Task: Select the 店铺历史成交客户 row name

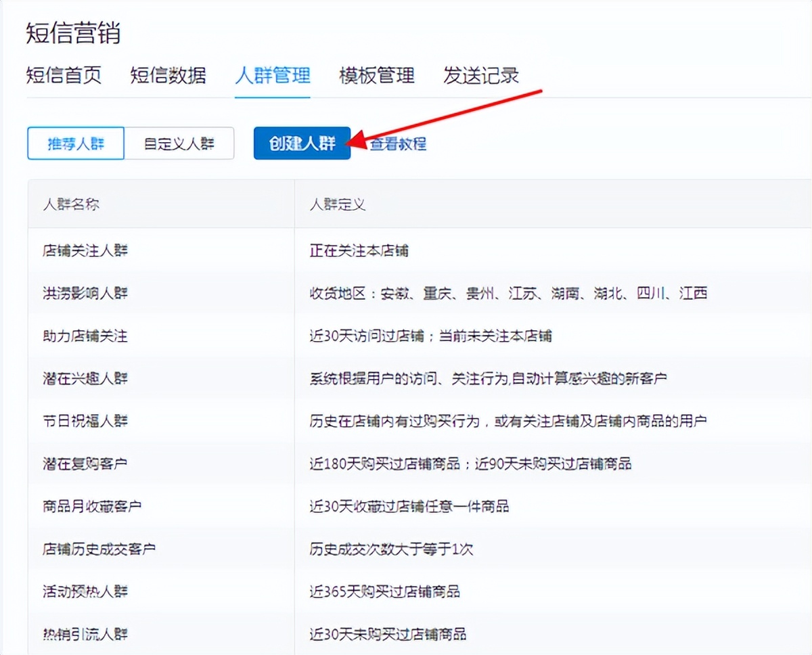Action: pos(99,549)
